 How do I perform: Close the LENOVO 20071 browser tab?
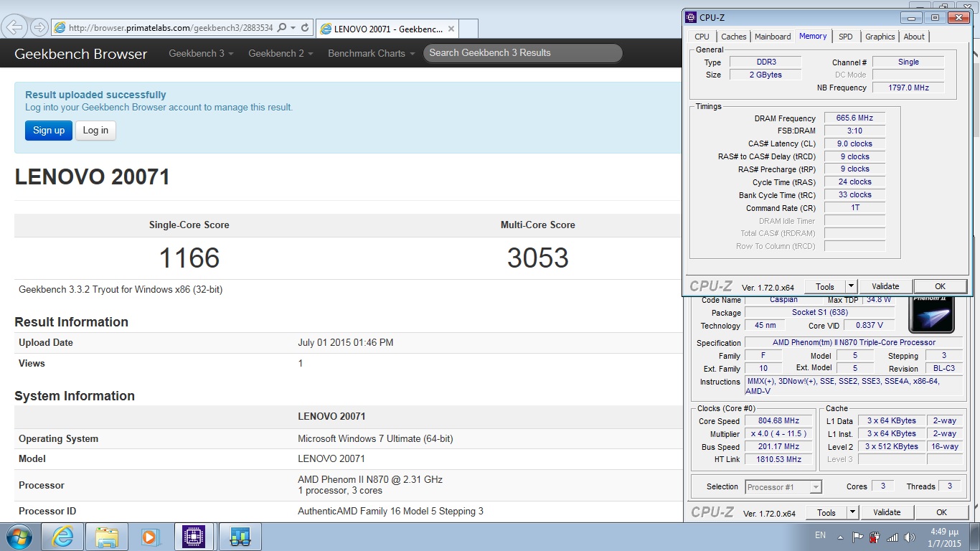tap(451, 29)
